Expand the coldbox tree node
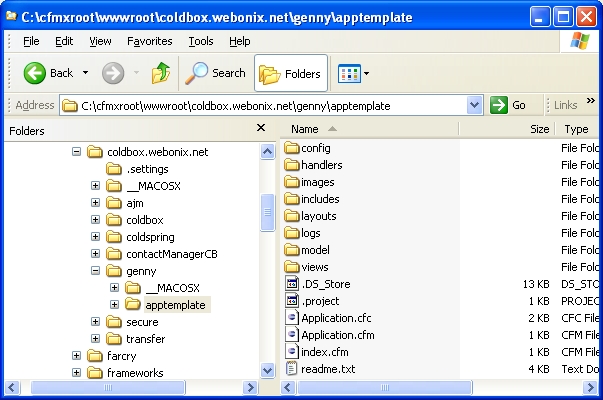This screenshot has height=400, width=603. click(95, 220)
